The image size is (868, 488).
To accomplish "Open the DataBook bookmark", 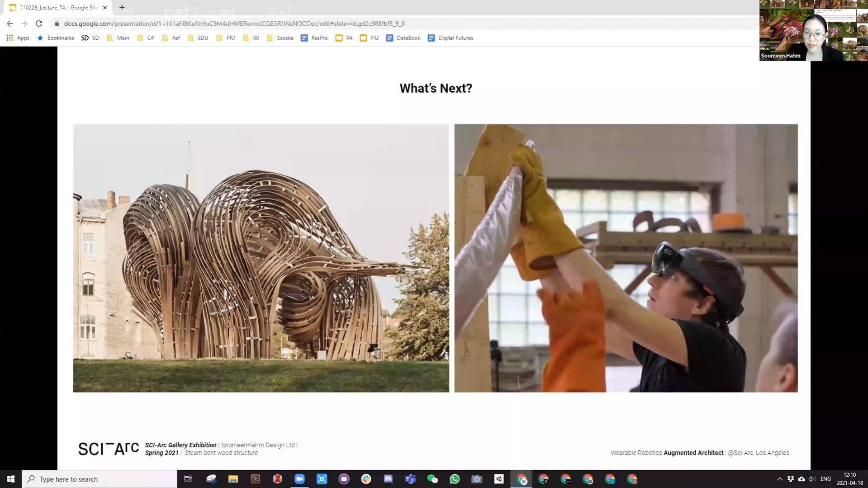I will coord(403,38).
